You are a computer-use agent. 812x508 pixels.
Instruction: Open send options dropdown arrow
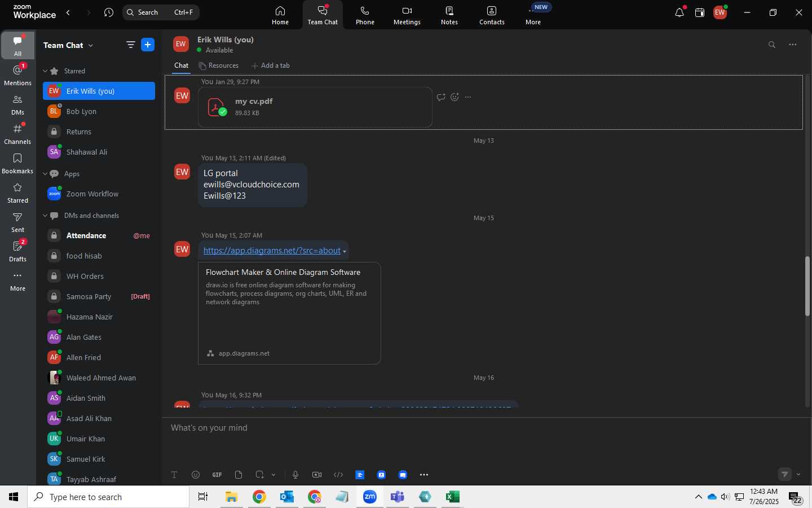(x=798, y=474)
